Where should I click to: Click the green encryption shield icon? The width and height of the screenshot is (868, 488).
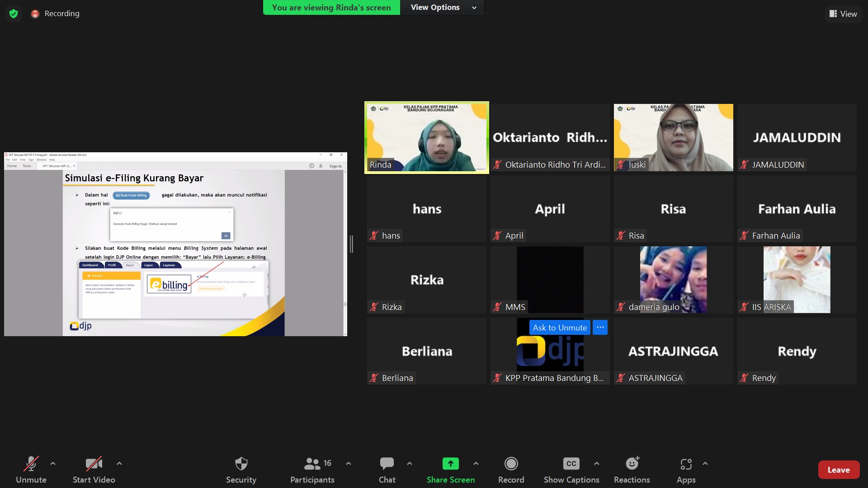pos(14,14)
